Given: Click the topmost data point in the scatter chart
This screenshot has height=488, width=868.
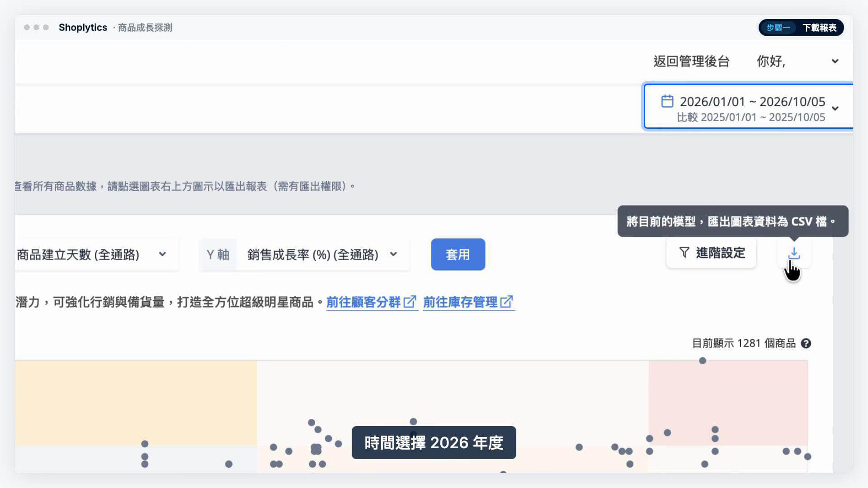Looking at the screenshot, I should click(703, 361).
